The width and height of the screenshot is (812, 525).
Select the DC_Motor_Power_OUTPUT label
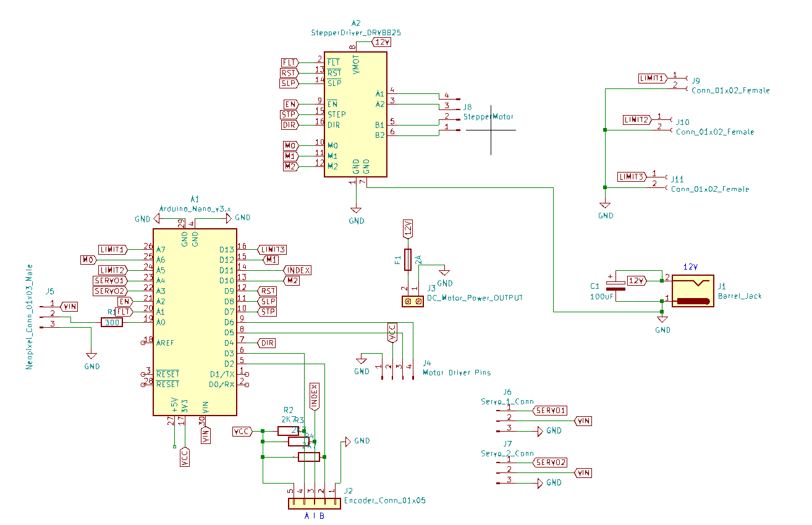tap(475, 297)
